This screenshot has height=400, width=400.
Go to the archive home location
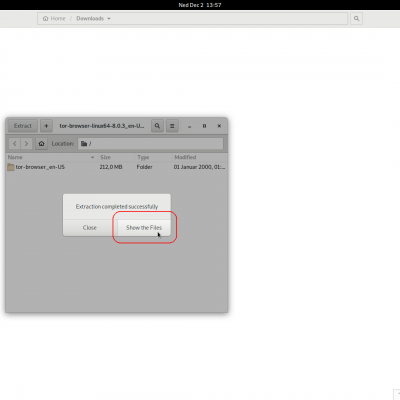tap(41, 144)
